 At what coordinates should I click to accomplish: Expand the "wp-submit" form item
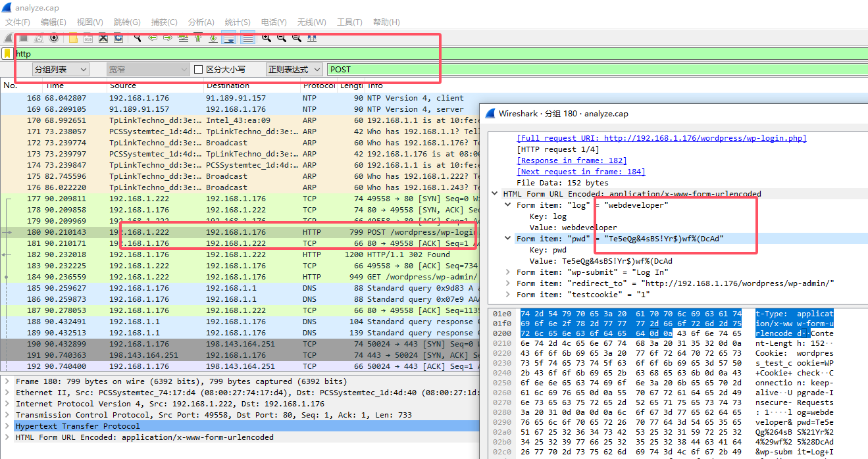[x=508, y=272]
